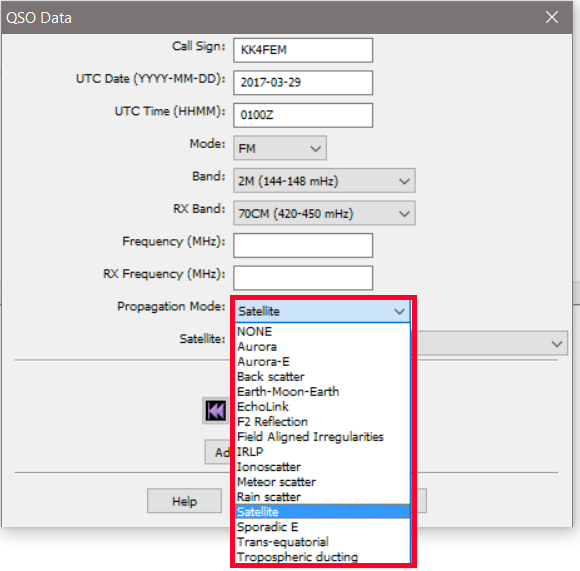Focus the Frequency (MHz) input box
The width and height of the screenshot is (580, 571).
[x=303, y=245]
